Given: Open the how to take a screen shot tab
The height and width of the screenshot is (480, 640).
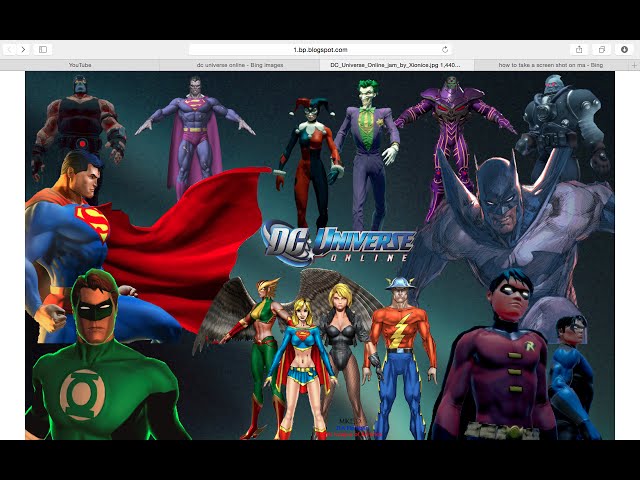Looking at the screenshot, I should point(551,65).
